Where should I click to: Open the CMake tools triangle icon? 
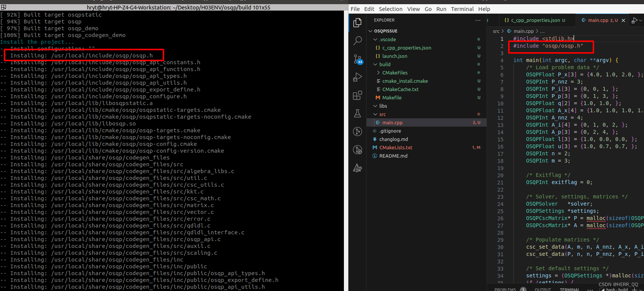coord(357,168)
